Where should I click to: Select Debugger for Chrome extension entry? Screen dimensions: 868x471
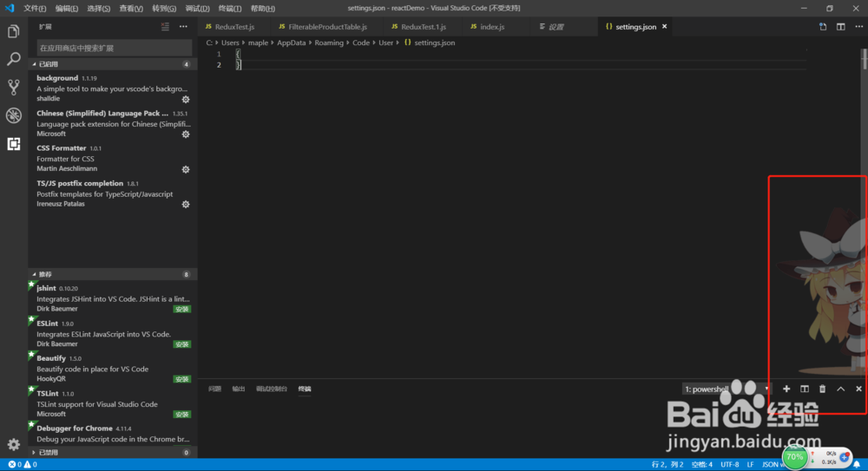[112, 434]
